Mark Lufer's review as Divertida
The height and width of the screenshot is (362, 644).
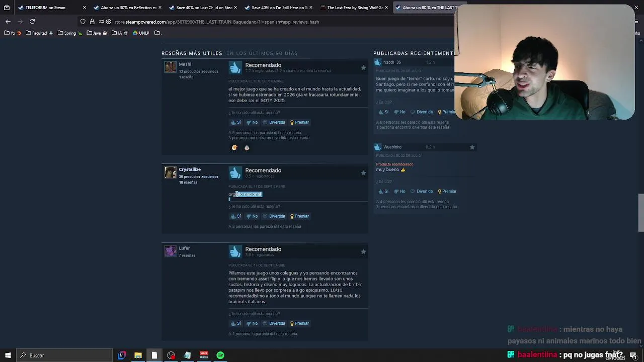[274, 323]
